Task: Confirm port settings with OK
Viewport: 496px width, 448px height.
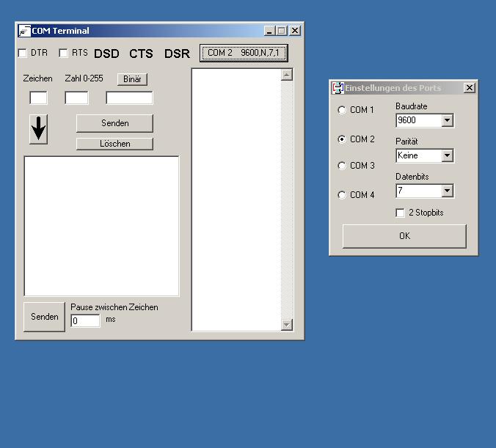Action: tap(404, 236)
